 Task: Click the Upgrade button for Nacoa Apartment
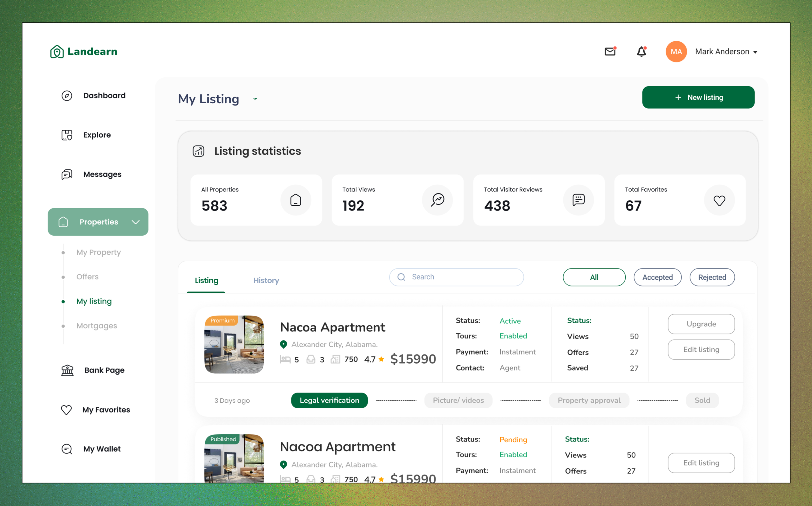pos(700,324)
